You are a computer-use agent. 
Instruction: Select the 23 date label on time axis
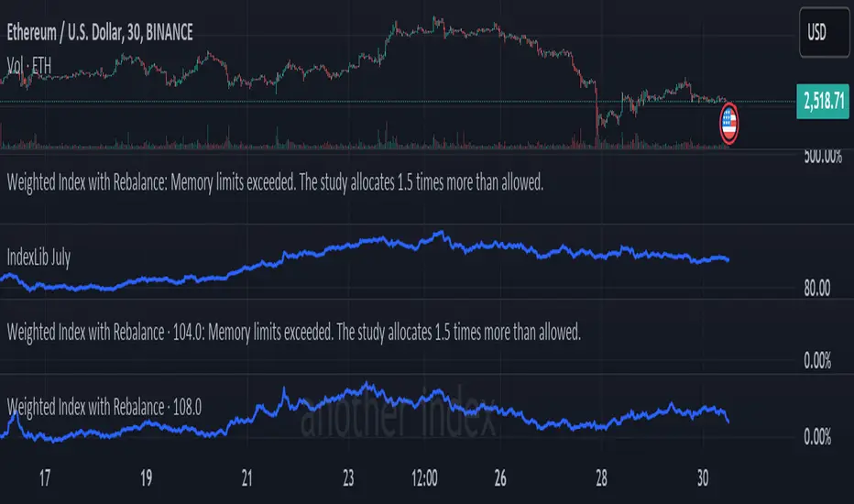(x=347, y=478)
